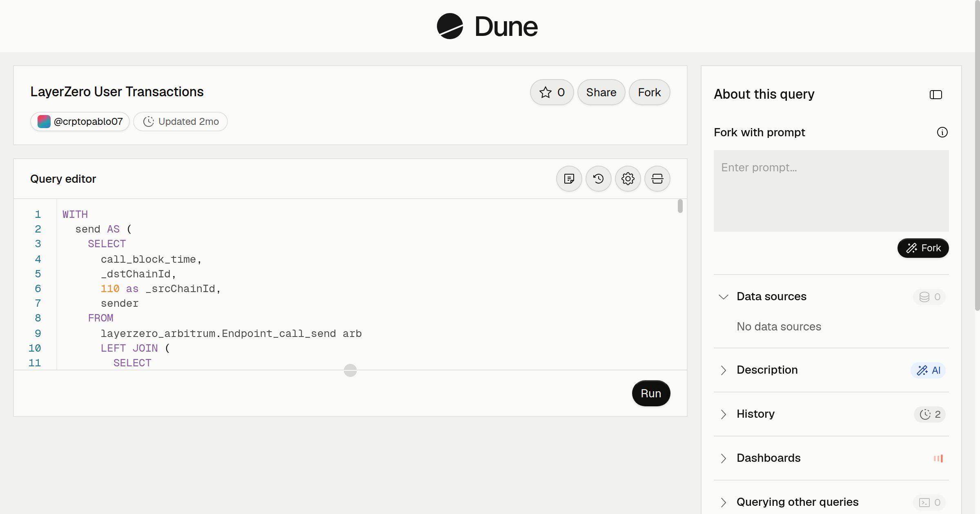Star the LayerZero User Transactions query
The image size is (980, 514).
(552, 92)
